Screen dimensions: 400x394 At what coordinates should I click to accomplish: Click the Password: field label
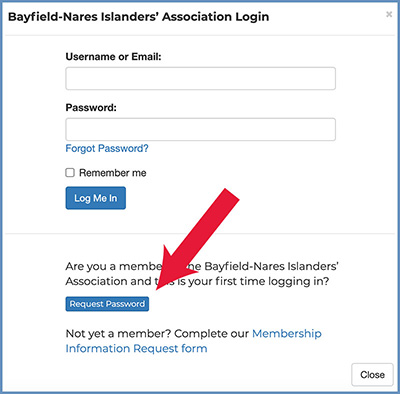coord(91,107)
